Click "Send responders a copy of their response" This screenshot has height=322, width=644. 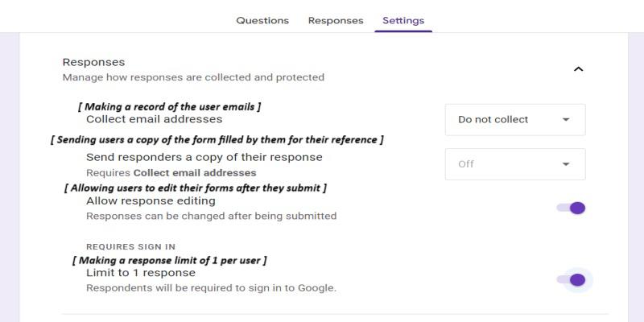[x=204, y=157]
